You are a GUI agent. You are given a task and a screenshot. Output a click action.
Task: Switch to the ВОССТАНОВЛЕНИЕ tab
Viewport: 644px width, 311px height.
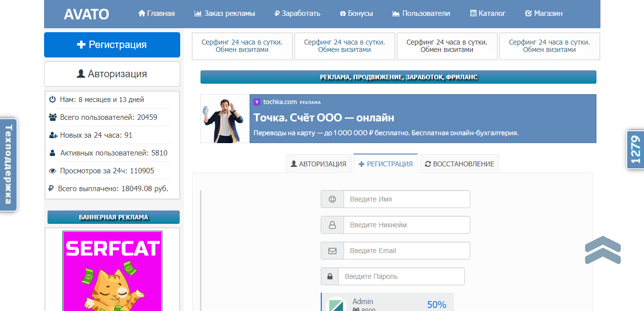coord(459,164)
